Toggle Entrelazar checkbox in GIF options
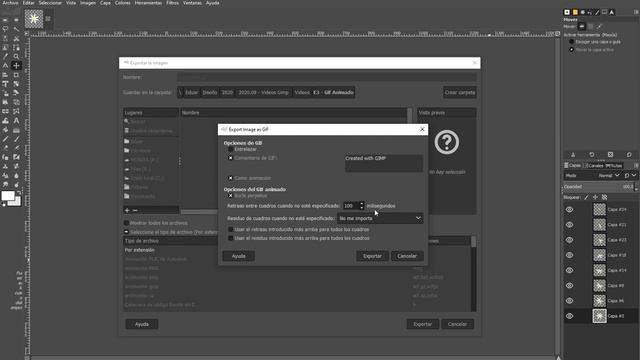This screenshot has height=360, width=640. [231, 149]
